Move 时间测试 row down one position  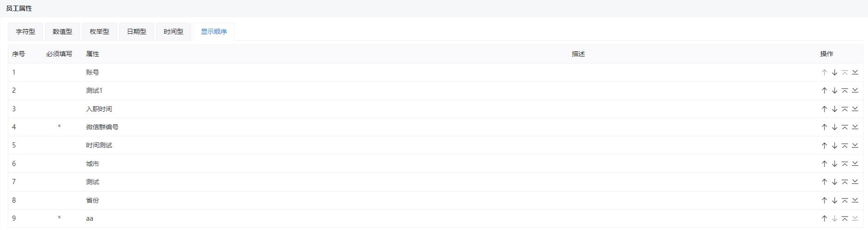point(834,145)
